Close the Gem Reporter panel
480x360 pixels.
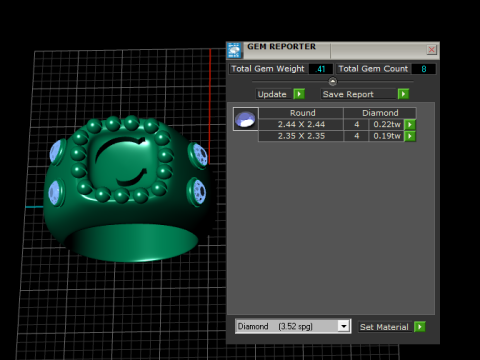pos(432,50)
